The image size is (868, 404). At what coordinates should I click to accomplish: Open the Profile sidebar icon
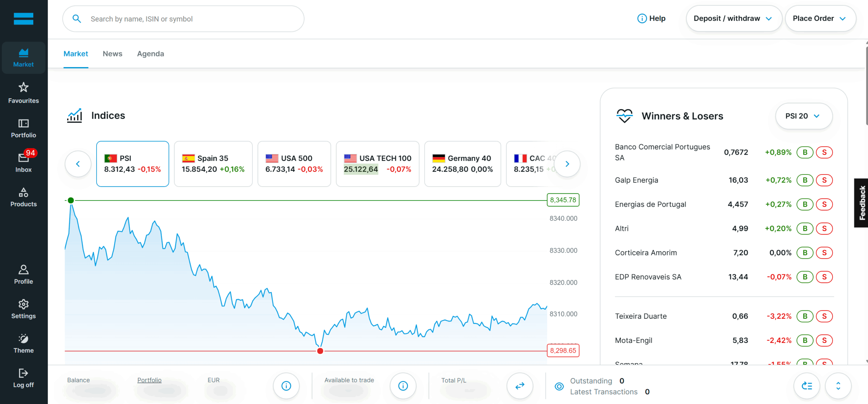tap(24, 270)
